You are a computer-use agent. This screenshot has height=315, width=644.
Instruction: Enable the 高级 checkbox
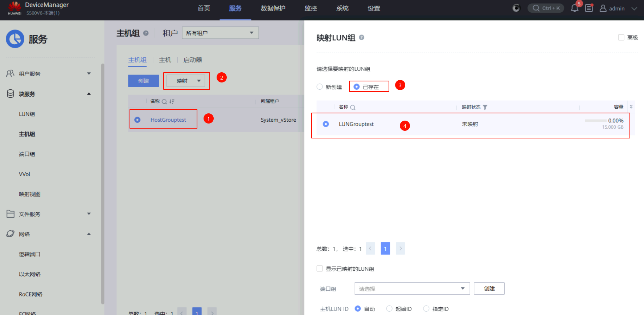coord(621,37)
